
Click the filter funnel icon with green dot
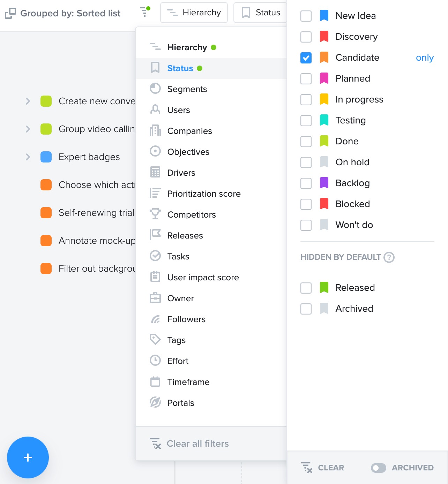(x=145, y=12)
